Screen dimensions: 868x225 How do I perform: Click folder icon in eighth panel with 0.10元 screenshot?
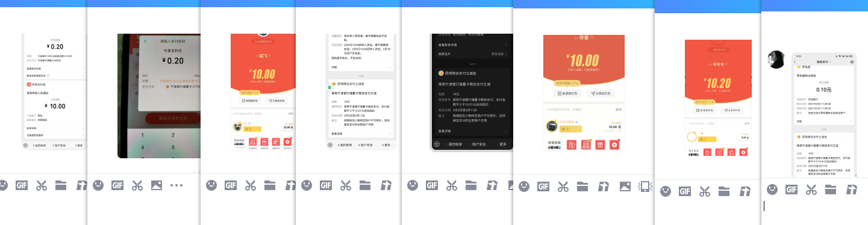(831, 190)
